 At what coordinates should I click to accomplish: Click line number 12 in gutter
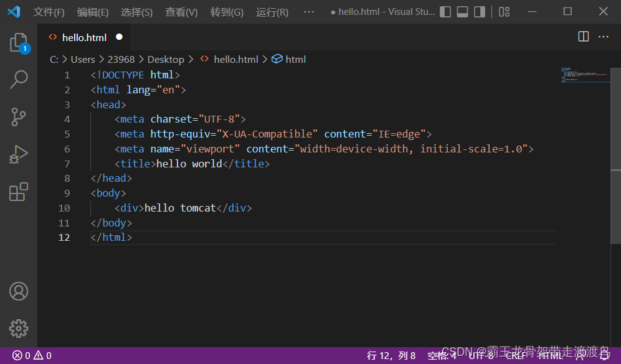64,238
